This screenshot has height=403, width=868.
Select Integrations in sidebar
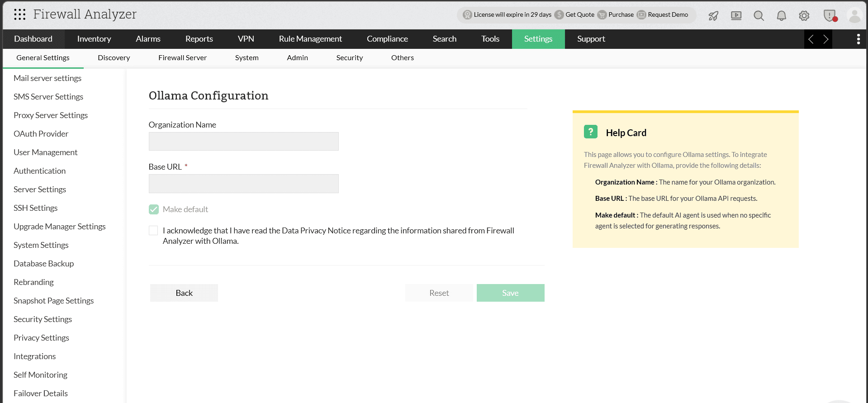coord(35,356)
